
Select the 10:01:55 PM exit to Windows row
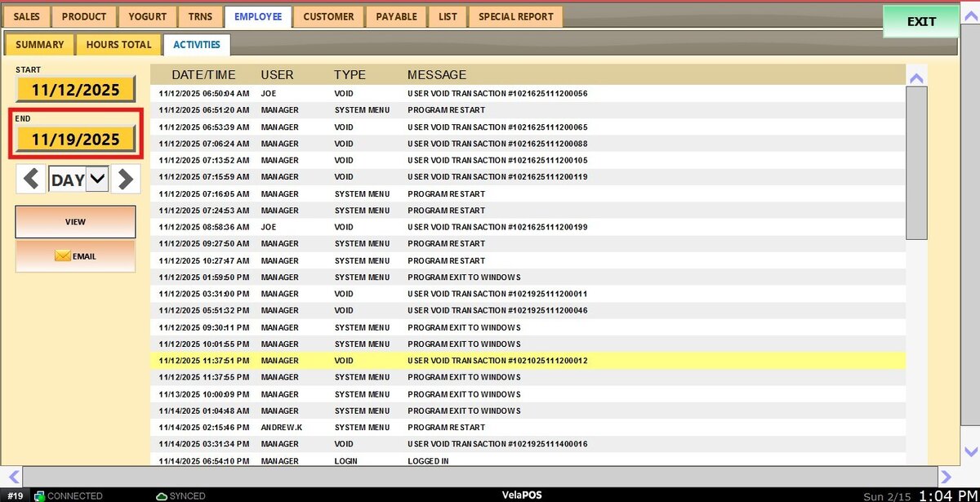[x=528, y=344]
